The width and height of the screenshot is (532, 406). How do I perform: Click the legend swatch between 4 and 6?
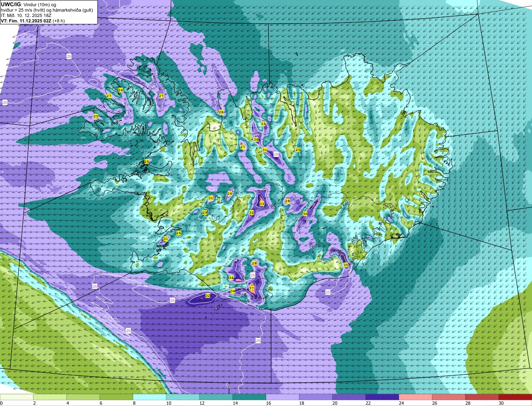(x=83, y=397)
